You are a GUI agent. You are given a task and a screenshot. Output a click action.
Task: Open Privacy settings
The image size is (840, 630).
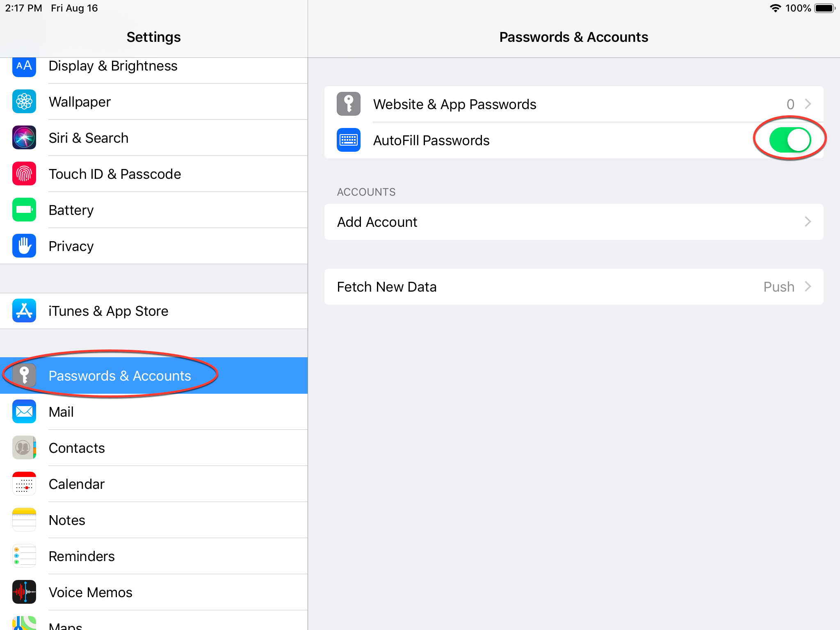point(154,246)
